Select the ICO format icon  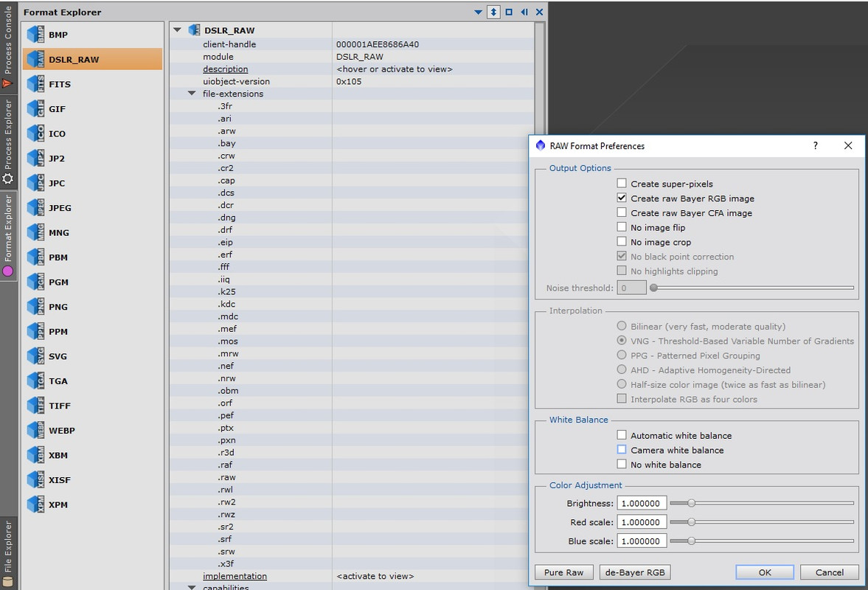point(36,133)
